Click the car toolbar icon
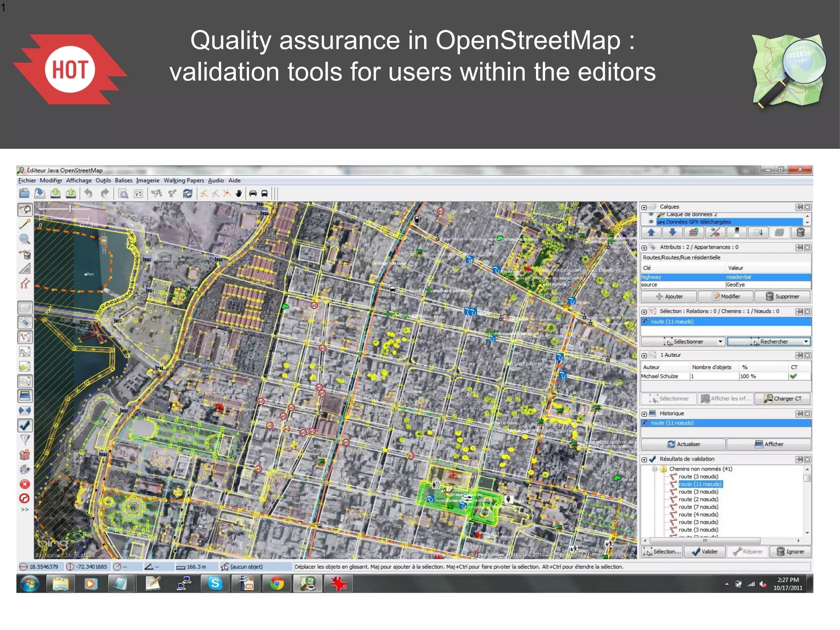The width and height of the screenshot is (840, 630). coord(253,193)
